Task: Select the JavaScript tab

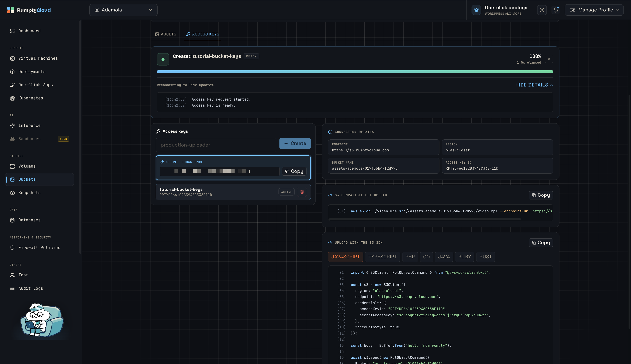Action: coord(346,257)
